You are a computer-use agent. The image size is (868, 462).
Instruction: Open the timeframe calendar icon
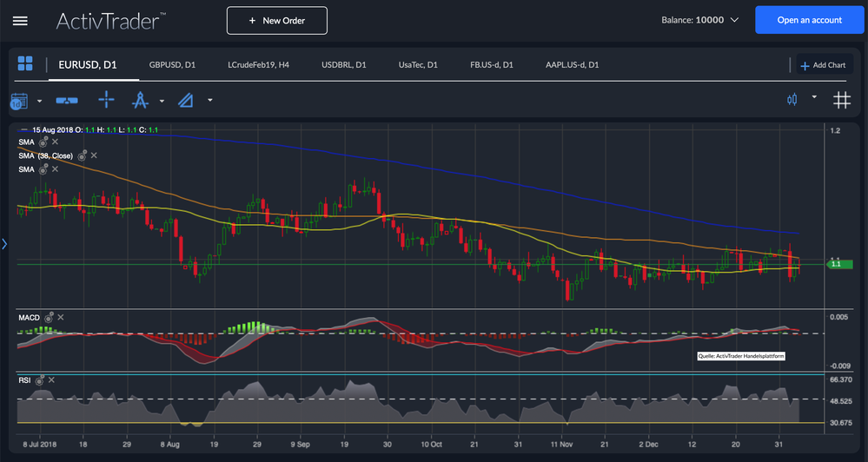point(19,102)
